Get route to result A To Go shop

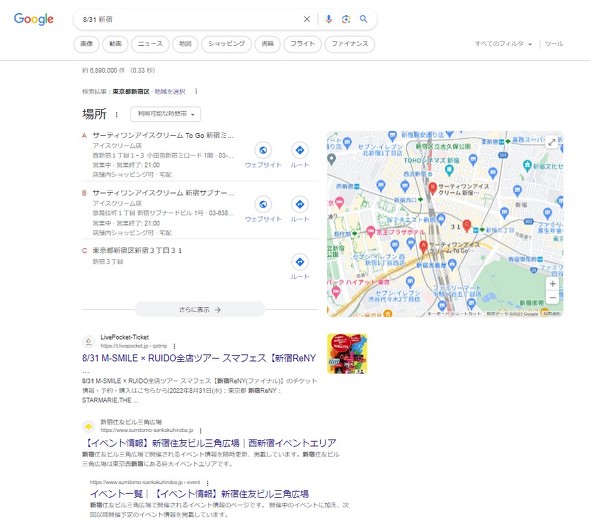[300, 155]
